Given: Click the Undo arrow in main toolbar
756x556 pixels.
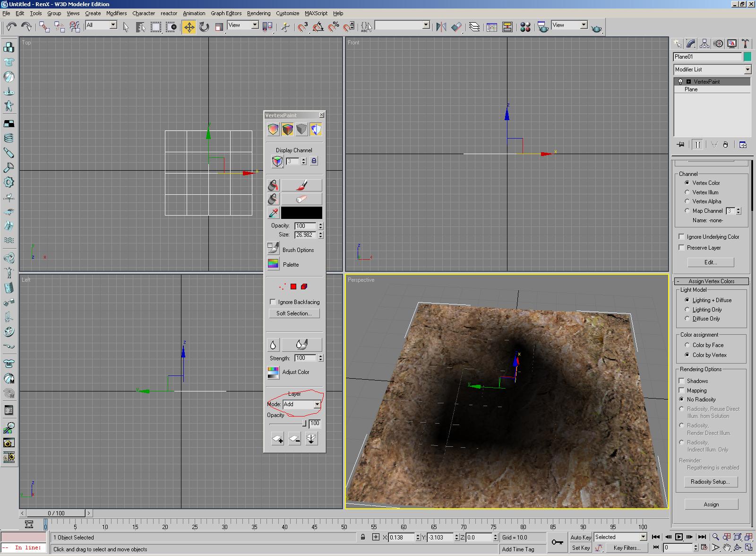Looking at the screenshot, I should (x=11, y=27).
